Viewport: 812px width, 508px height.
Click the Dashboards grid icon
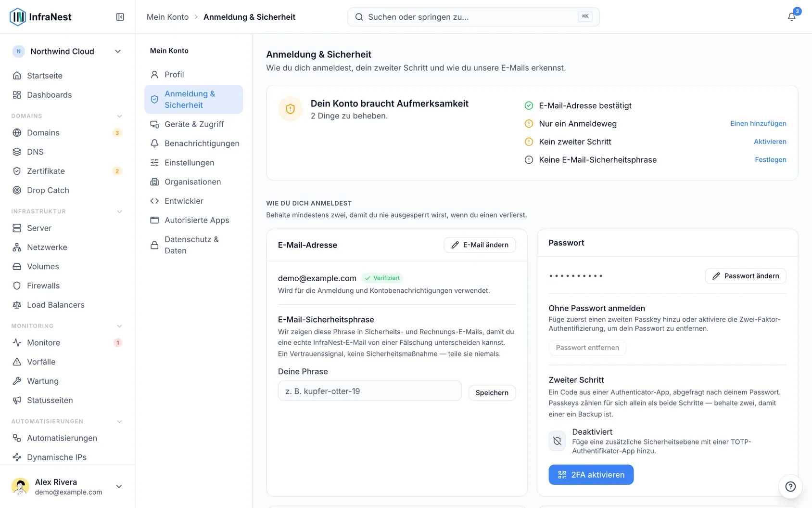click(x=17, y=95)
